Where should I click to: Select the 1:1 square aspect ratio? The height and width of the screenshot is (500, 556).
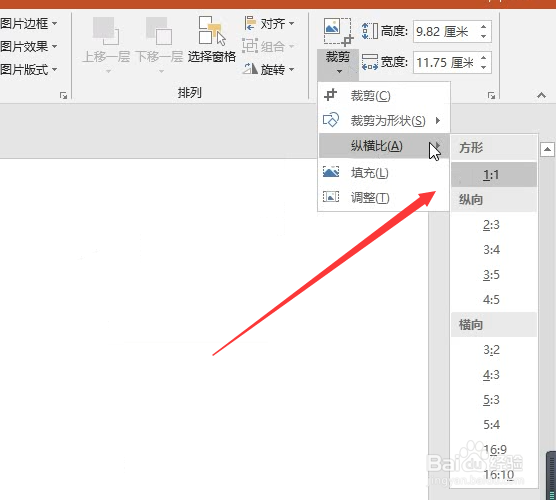(494, 175)
